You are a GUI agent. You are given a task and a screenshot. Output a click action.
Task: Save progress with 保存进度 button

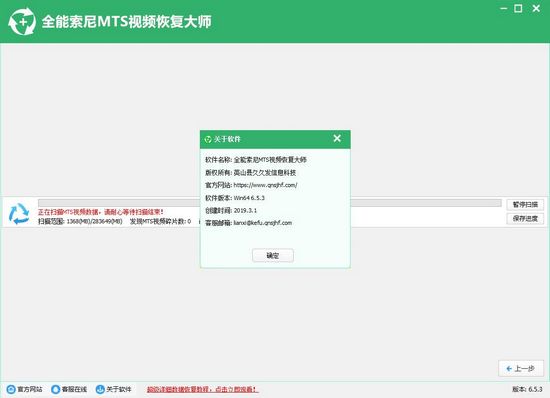tap(525, 219)
